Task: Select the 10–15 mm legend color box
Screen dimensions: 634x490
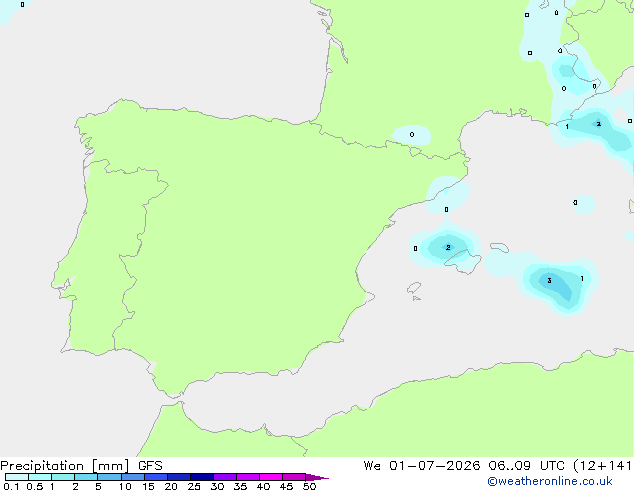Action: tap(133, 477)
